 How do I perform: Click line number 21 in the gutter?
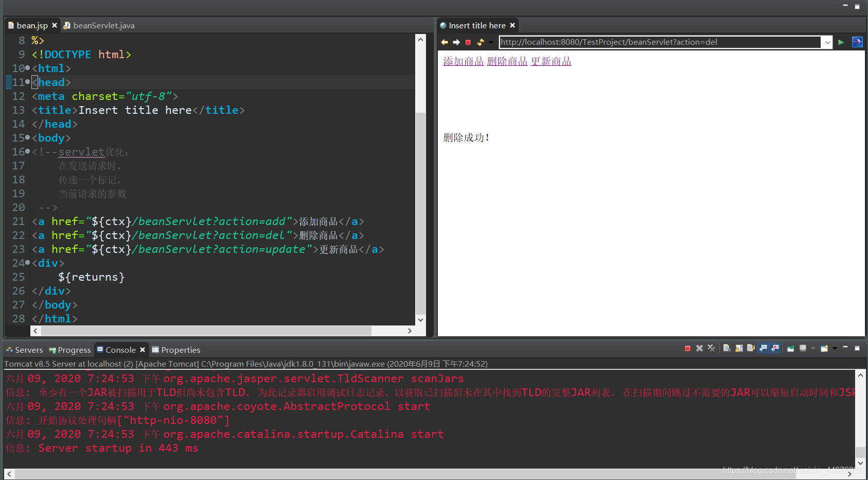[x=19, y=221]
